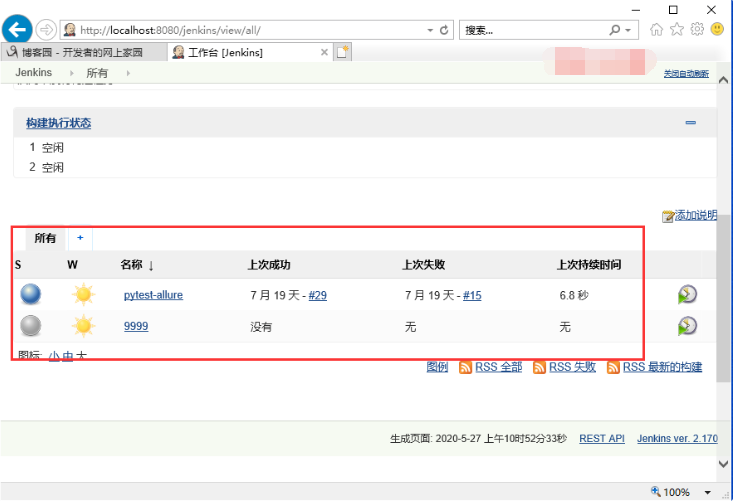Switch to the 博客园 browser tab
This screenshot has width=733, height=501.
tap(84, 52)
